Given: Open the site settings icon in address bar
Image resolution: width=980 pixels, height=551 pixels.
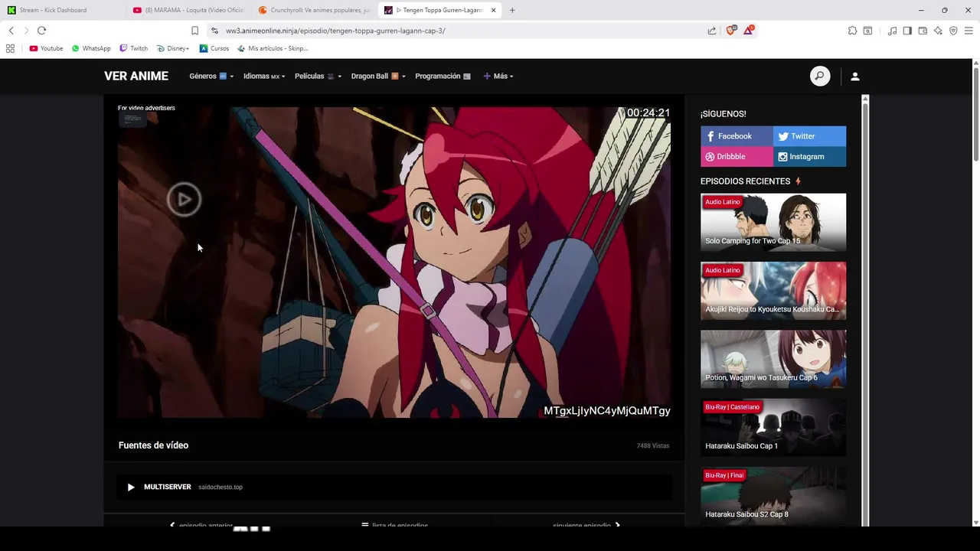Looking at the screenshot, I should 214,31.
